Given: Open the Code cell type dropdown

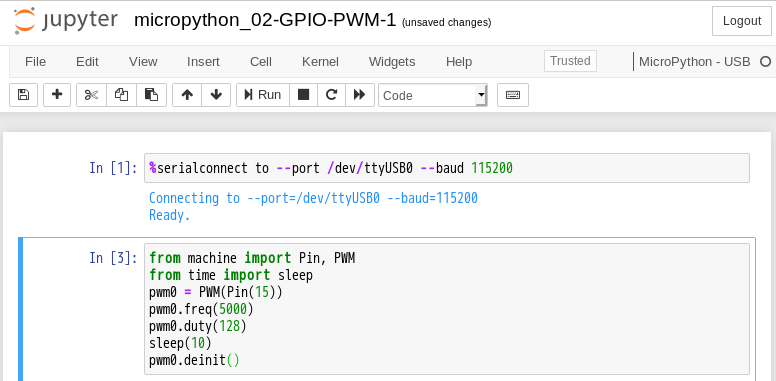Looking at the screenshot, I should point(433,95).
